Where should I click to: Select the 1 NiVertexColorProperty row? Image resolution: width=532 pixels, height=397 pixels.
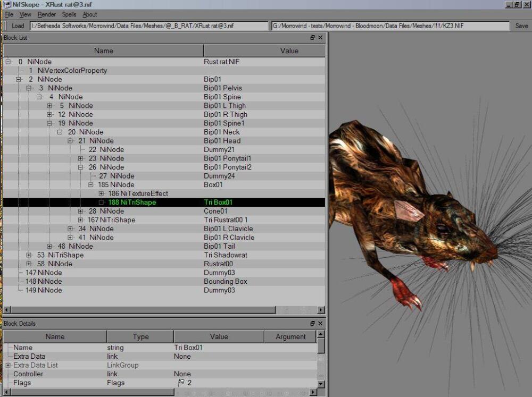coord(164,71)
